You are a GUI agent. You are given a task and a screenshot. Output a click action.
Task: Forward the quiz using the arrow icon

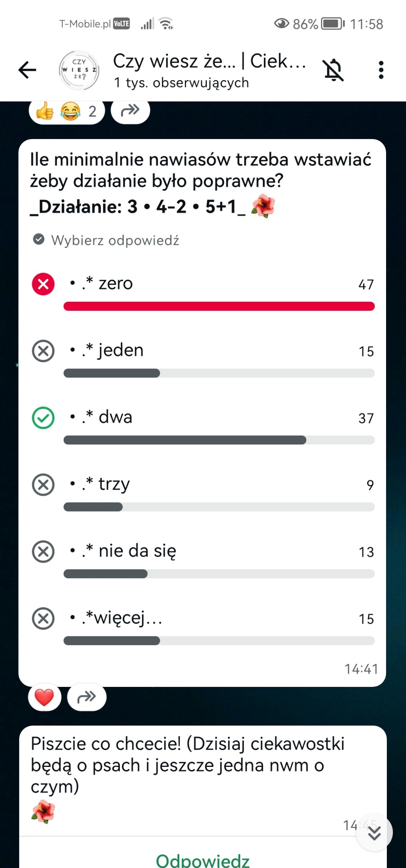87,697
